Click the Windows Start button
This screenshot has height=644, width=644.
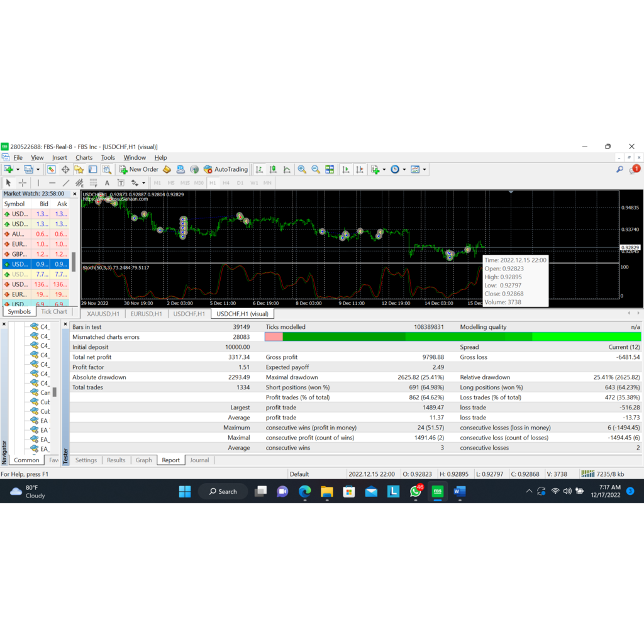click(x=185, y=491)
